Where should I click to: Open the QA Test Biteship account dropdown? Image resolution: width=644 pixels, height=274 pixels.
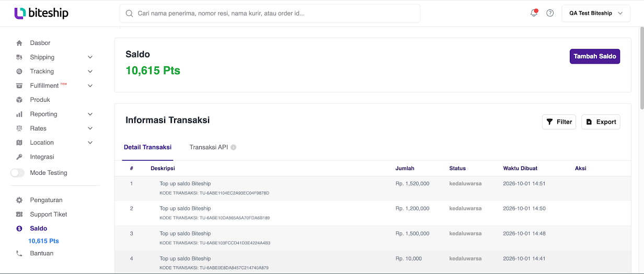pos(596,13)
